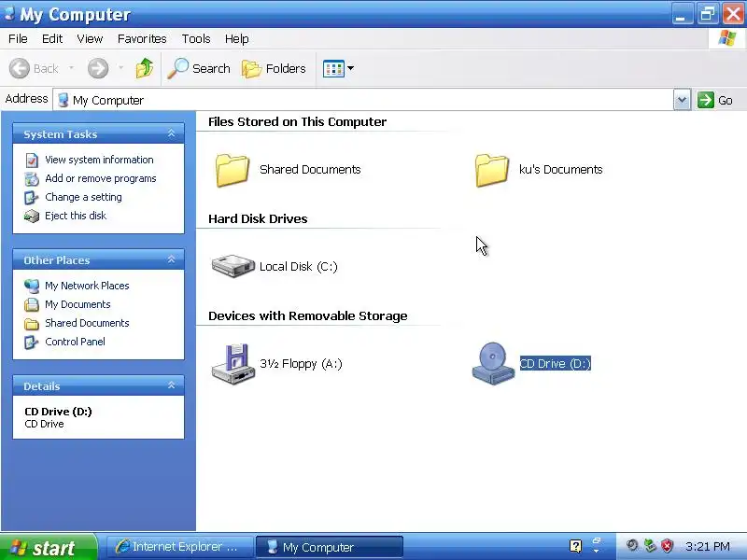Viewport: 747px width, 560px height.
Task: Open ku's Documents folder icon
Action: [x=492, y=170]
